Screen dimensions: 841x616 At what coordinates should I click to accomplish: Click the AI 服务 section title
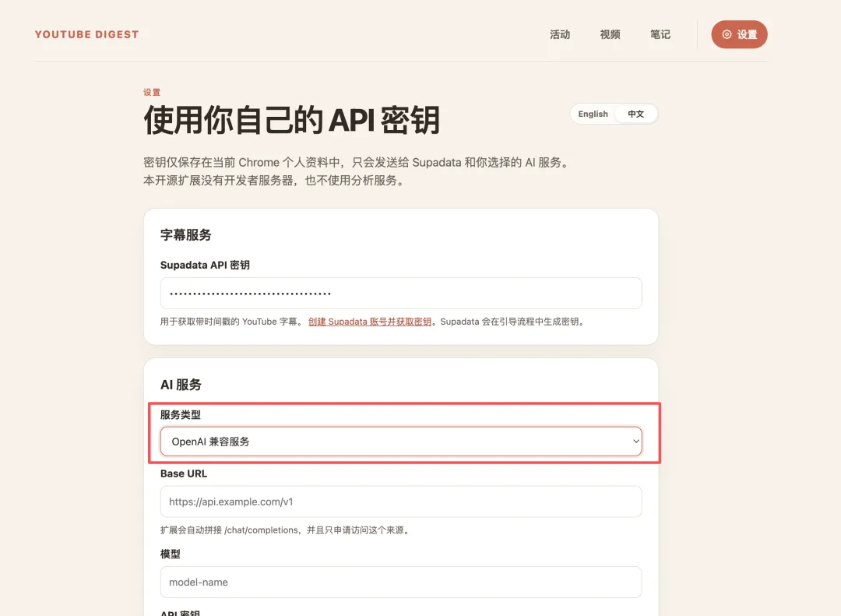pyautogui.click(x=181, y=385)
